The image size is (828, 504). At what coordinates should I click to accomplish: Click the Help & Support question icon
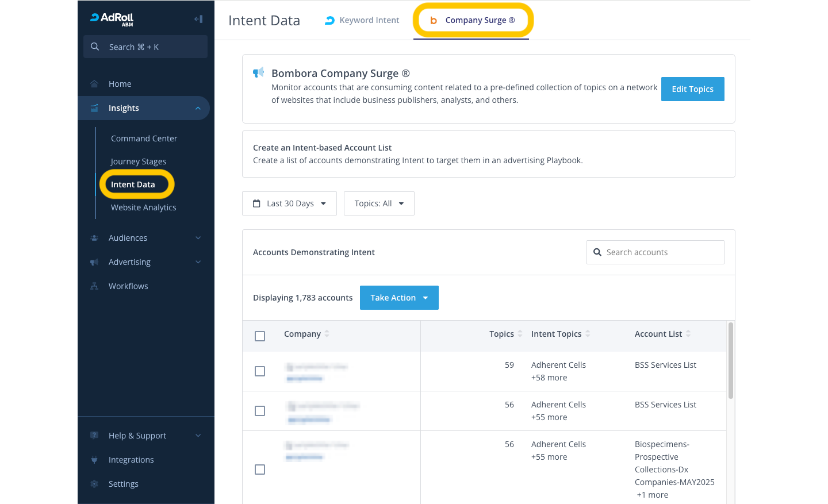point(94,436)
